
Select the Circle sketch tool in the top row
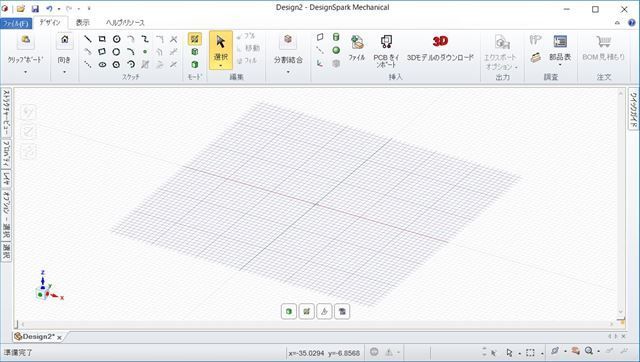tap(117, 39)
